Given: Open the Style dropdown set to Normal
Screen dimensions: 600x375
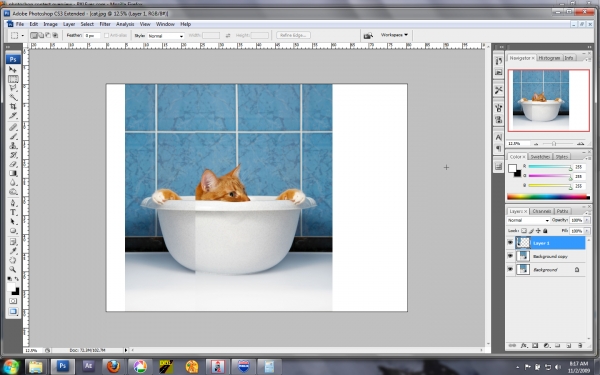Looking at the screenshot, I should pyautogui.click(x=166, y=36).
